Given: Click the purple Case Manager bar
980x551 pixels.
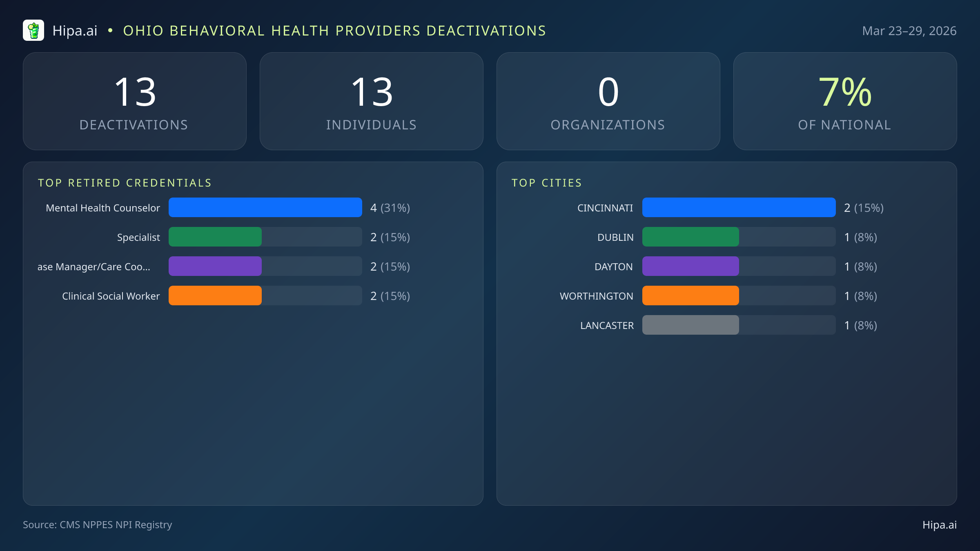Looking at the screenshot, I should tap(215, 266).
